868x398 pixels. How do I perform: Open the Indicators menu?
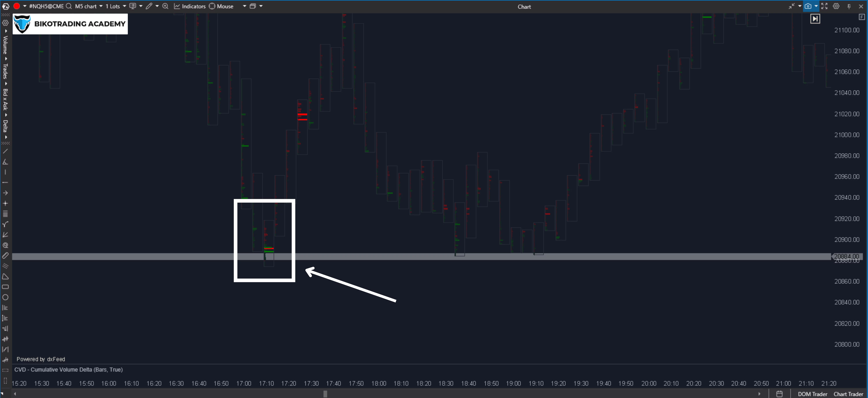pyautogui.click(x=190, y=6)
